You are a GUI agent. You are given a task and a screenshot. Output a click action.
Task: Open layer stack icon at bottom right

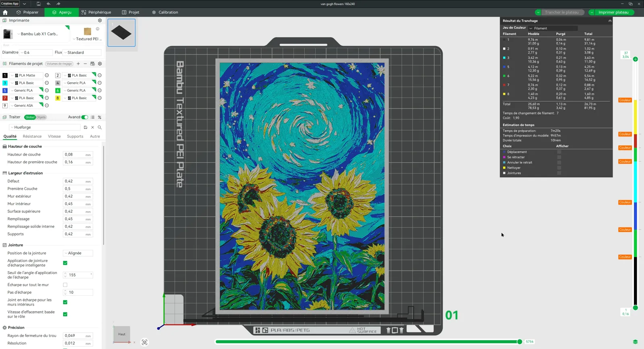635,342
